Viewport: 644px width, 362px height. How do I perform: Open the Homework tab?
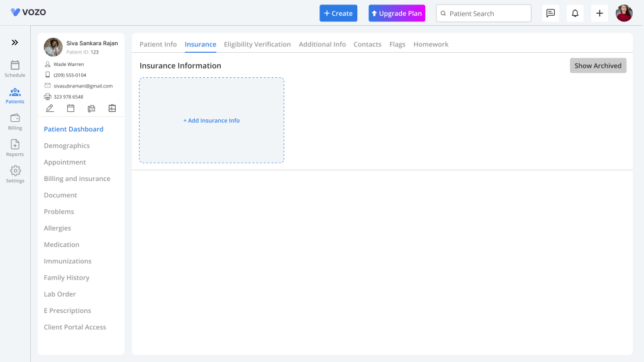431,45
